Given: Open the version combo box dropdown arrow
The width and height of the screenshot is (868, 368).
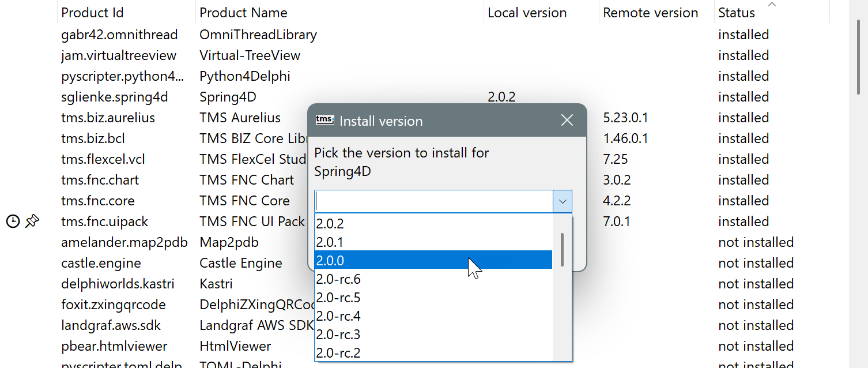Looking at the screenshot, I should tap(562, 201).
